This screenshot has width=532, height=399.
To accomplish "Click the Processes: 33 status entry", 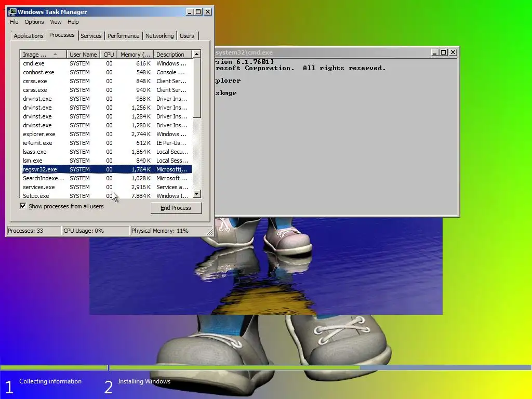I will (x=34, y=231).
